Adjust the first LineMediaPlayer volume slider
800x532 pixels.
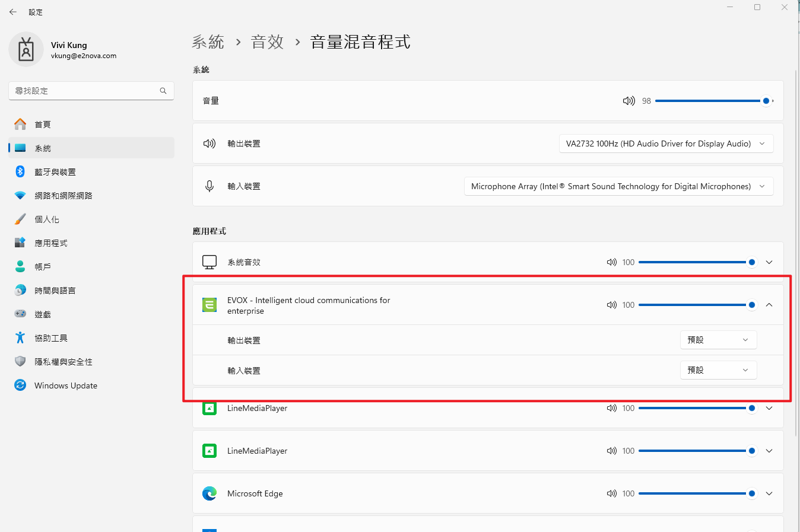(697, 408)
